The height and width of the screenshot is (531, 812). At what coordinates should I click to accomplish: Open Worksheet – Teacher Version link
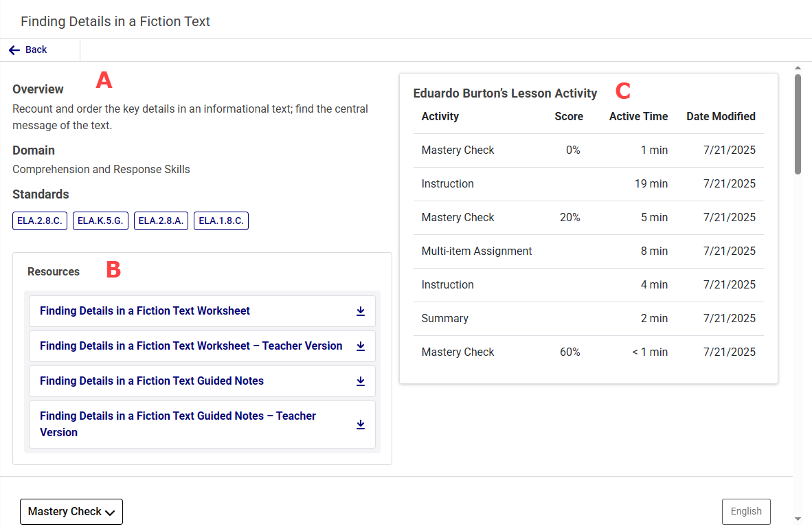click(191, 346)
